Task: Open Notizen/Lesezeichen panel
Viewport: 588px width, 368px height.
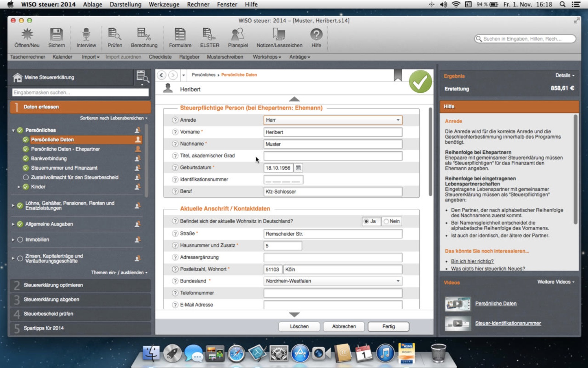Action: click(279, 37)
